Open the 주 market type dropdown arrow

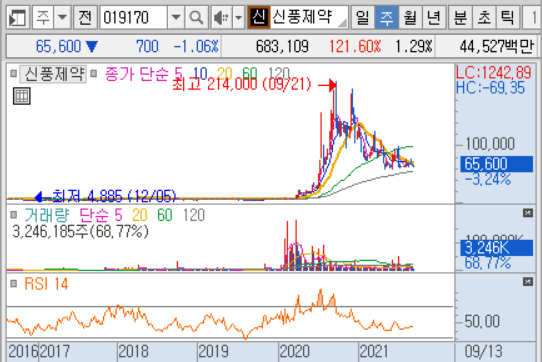63,17
